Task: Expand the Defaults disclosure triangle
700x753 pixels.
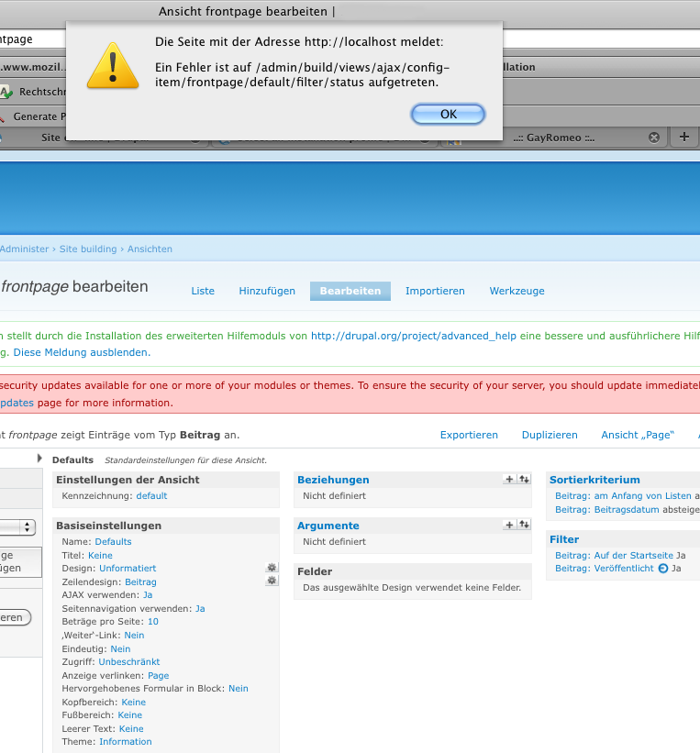Action: coord(39,459)
